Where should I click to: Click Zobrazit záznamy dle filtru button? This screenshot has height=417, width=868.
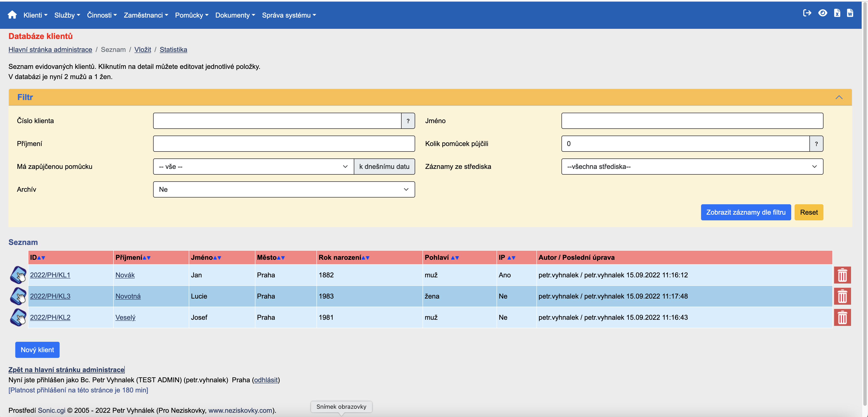(745, 212)
